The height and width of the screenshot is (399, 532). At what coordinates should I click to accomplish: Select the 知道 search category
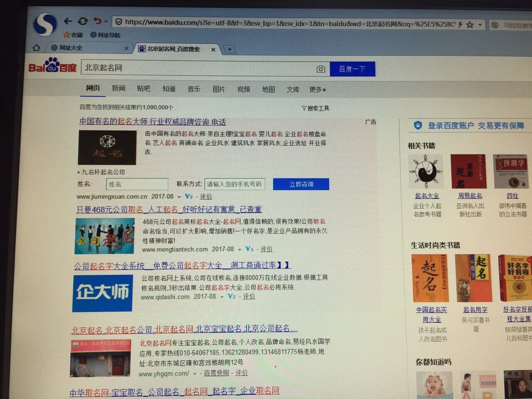tap(169, 89)
